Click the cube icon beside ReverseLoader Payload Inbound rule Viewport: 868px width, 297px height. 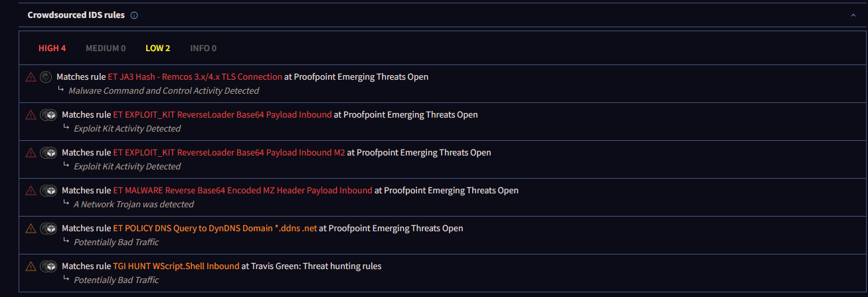(x=48, y=115)
